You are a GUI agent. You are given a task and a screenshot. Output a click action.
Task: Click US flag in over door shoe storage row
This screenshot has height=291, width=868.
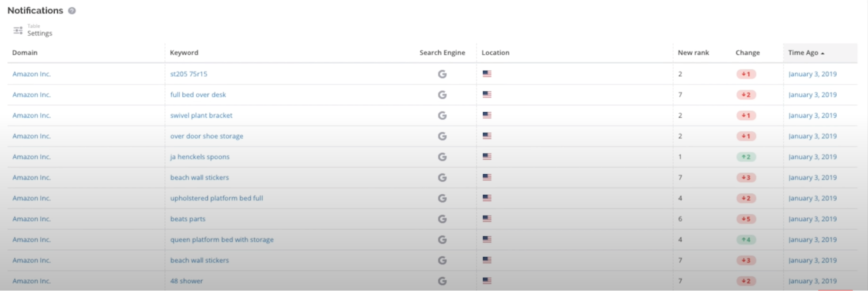click(487, 136)
